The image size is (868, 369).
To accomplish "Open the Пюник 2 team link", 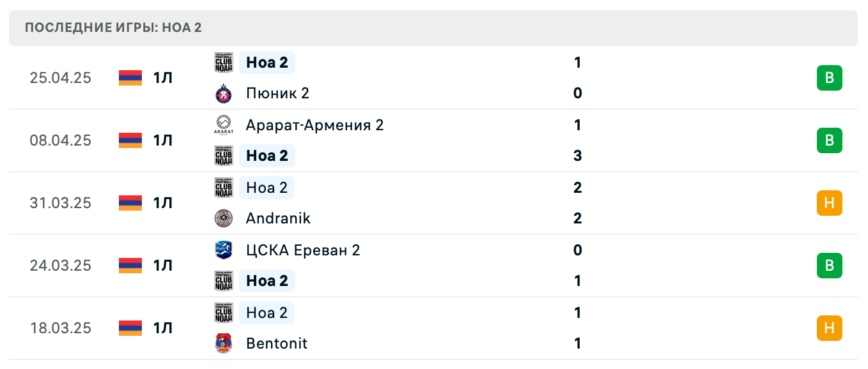I will coord(277,94).
